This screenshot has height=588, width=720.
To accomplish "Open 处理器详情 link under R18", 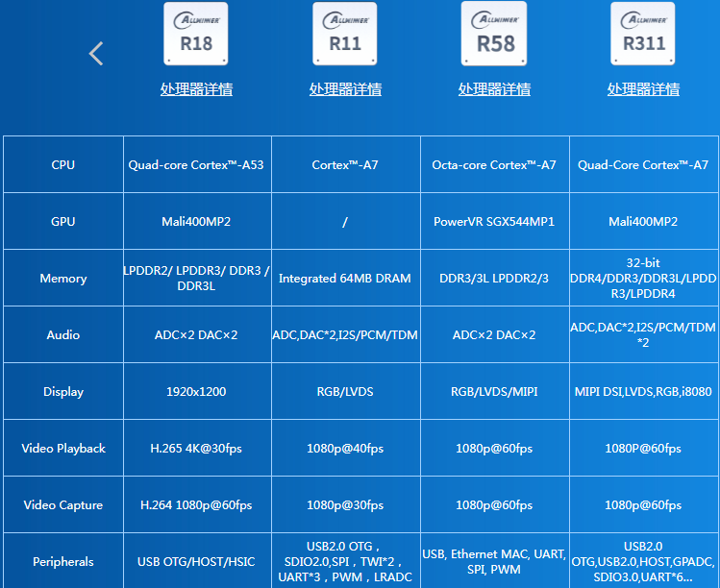I will tap(196, 89).
